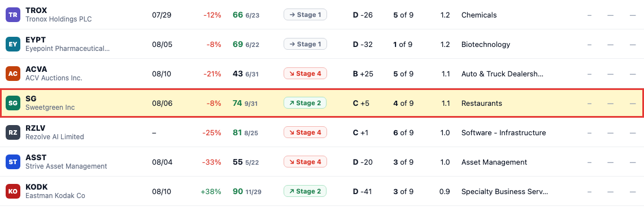644x219 pixels.
Task: Click the Software - Infrastructure industry label
Action: [x=503, y=132]
